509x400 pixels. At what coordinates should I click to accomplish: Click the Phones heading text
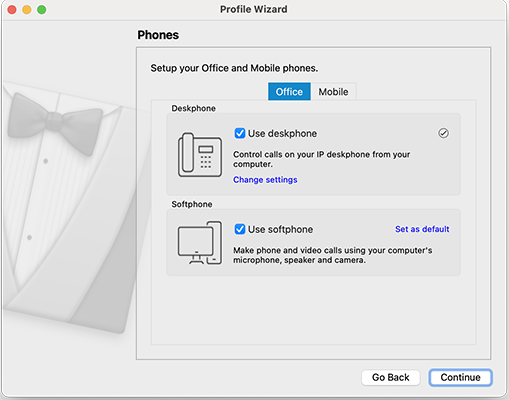pyautogui.click(x=158, y=35)
